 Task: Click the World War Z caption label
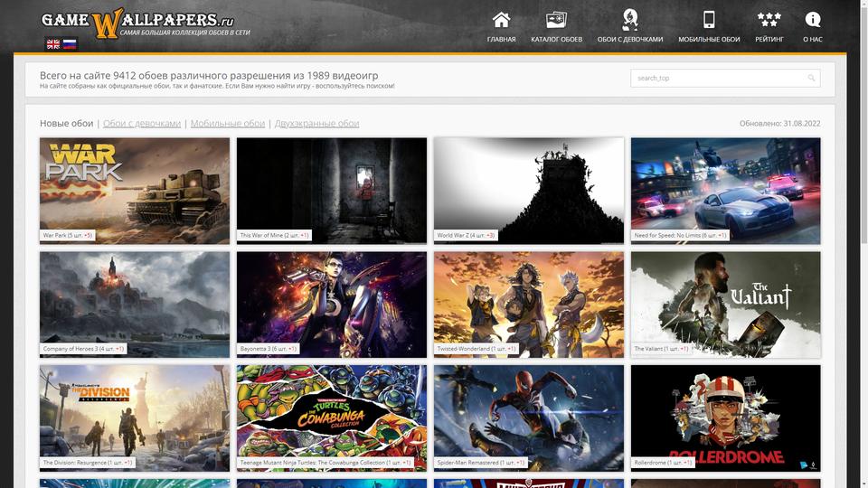click(466, 235)
